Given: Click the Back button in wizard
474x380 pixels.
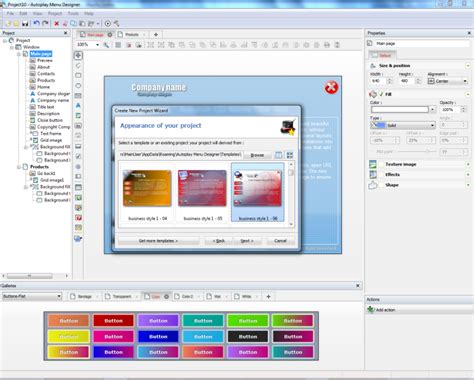Looking at the screenshot, I should pyautogui.click(x=219, y=241).
